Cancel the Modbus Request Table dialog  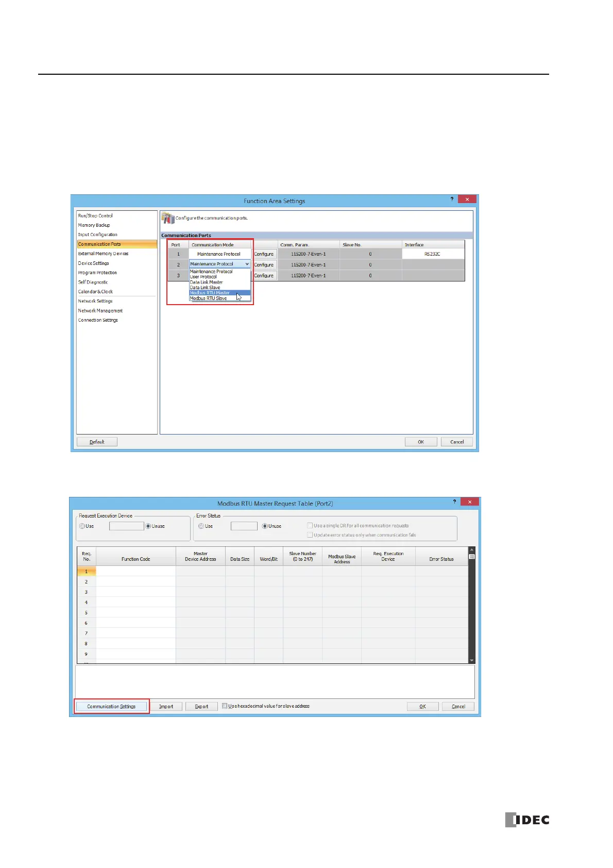coord(458,706)
